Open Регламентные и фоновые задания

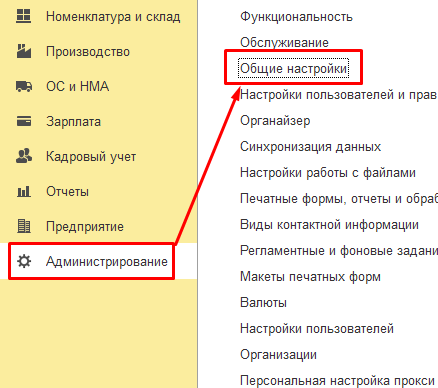click(339, 251)
